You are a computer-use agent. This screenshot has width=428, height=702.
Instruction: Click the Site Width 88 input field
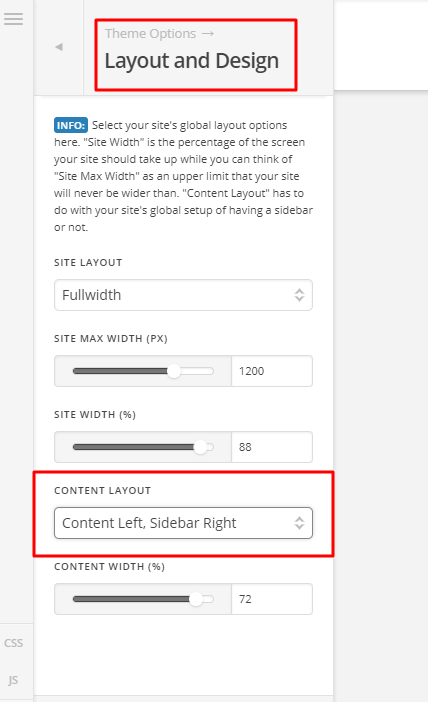click(272, 447)
